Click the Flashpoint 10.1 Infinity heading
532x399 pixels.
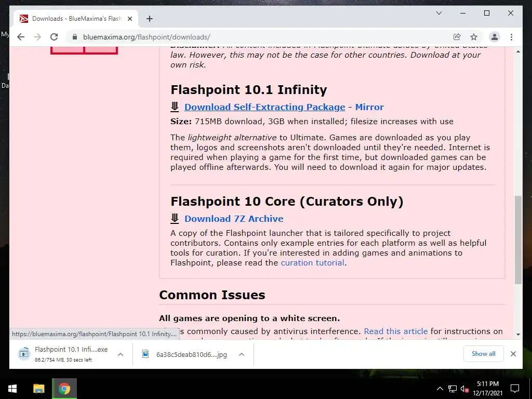click(x=249, y=89)
